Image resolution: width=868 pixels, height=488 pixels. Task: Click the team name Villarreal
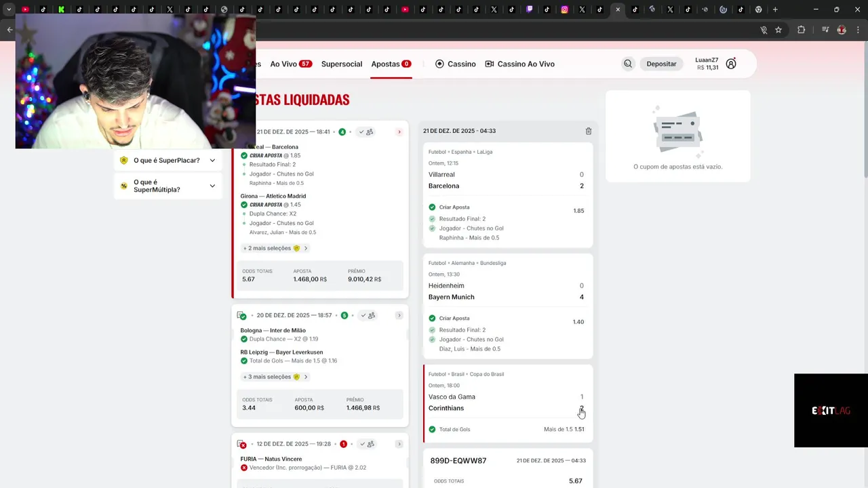(x=441, y=175)
